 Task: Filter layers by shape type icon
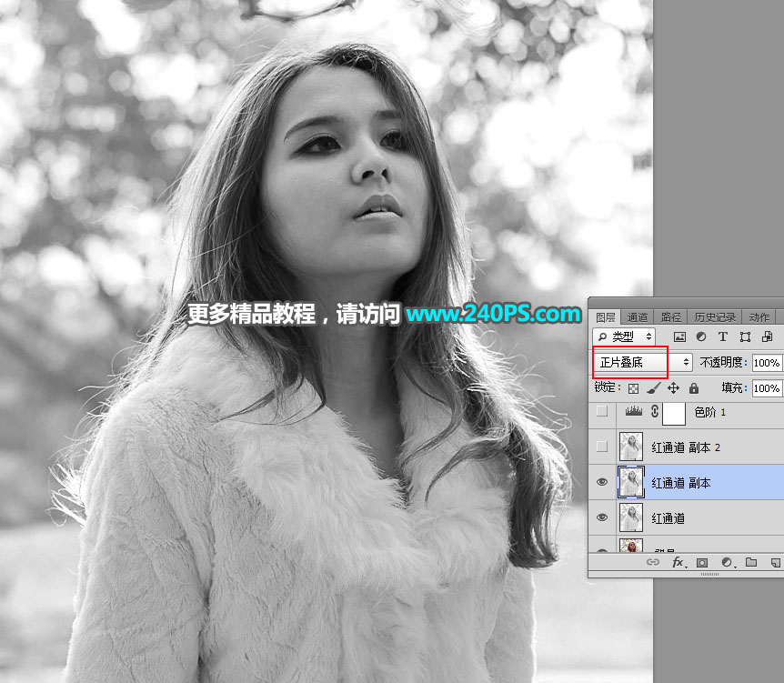[x=745, y=337]
